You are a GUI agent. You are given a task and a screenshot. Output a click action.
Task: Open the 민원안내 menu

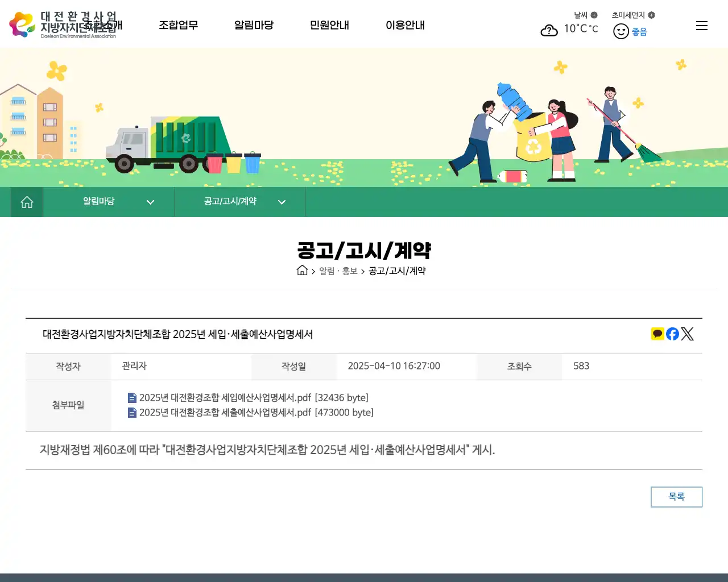[329, 25]
